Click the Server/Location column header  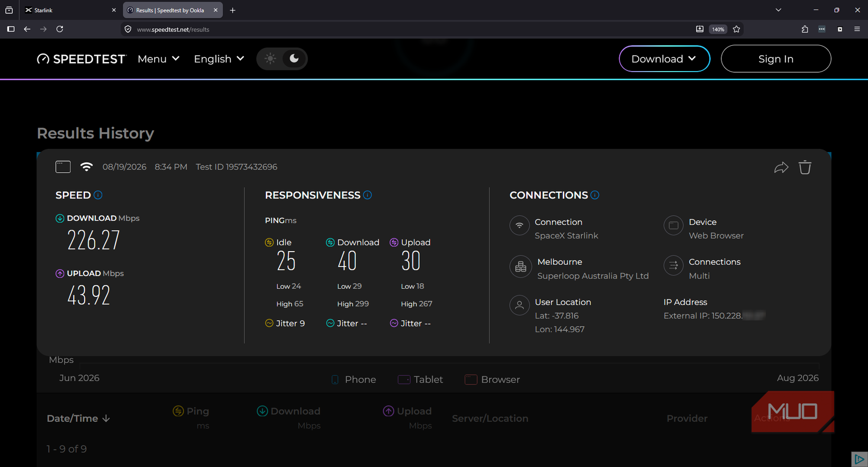click(x=490, y=419)
